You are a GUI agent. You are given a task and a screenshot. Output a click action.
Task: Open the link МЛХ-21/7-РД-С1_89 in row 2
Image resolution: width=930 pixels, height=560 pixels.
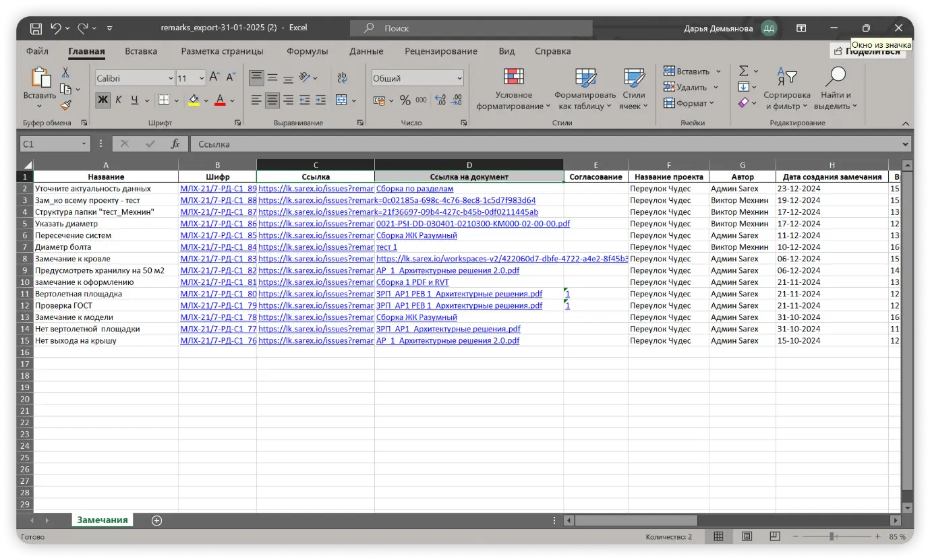(x=219, y=189)
